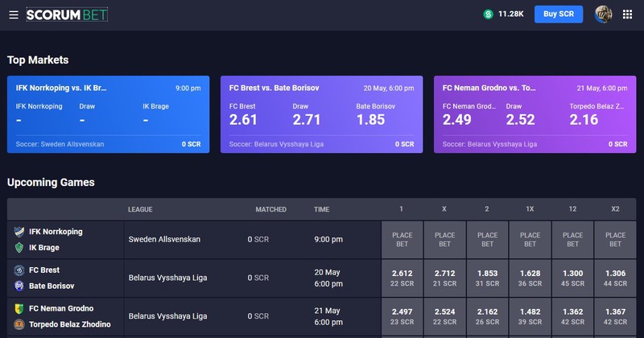Screen dimensions: 644x338
Task: Click the 1X column header
Action: tap(530, 209)
